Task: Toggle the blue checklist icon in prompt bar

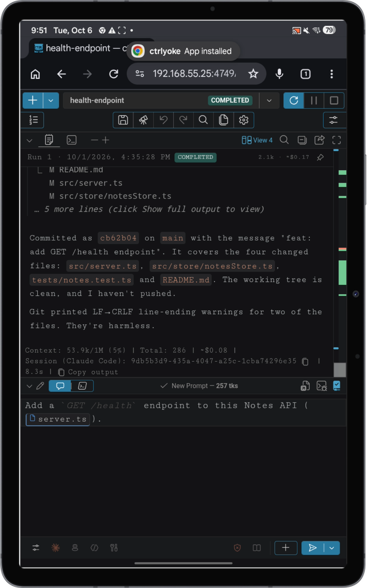Action: (x=337, y=386)
